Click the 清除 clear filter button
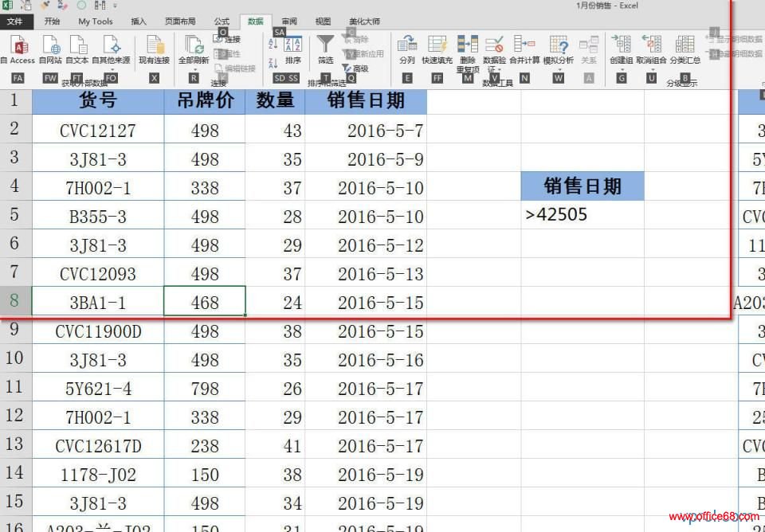Image resolution: width=765 pixels, height=532 pixels. click(356, 40)
